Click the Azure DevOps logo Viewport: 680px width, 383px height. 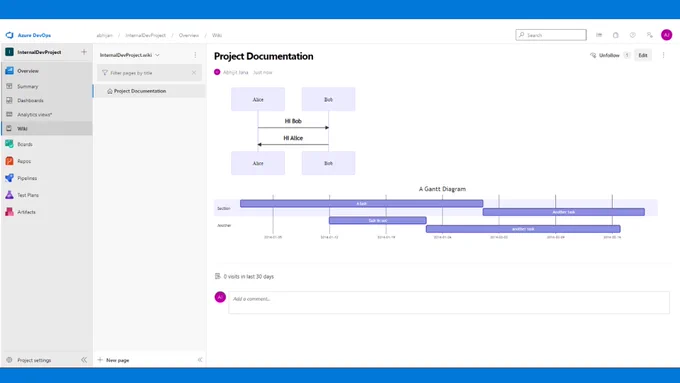[10, 35]
